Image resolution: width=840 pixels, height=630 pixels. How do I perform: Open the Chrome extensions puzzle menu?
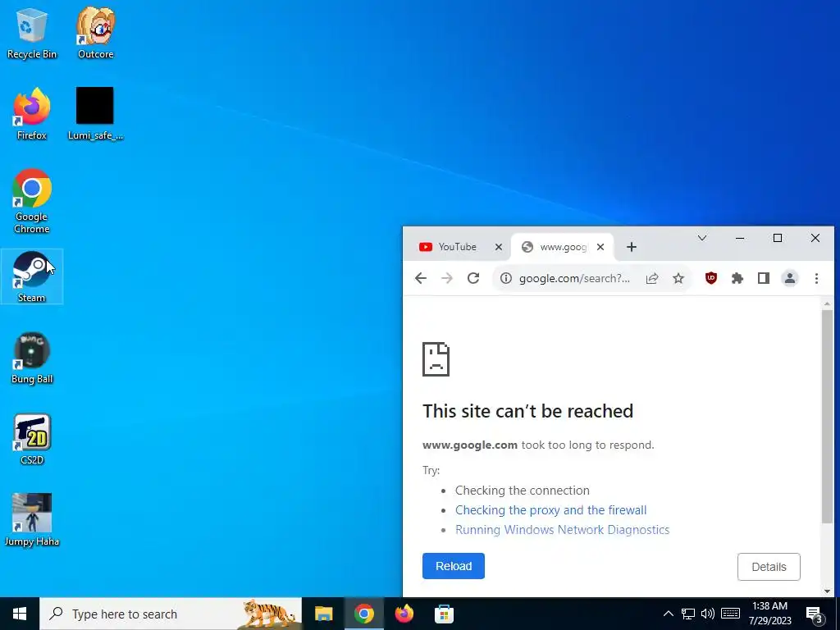point(737,278)
